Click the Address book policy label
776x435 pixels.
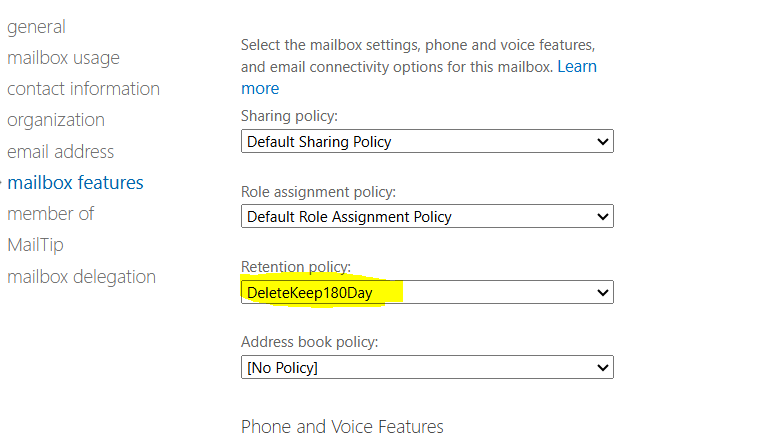point(310,342)
